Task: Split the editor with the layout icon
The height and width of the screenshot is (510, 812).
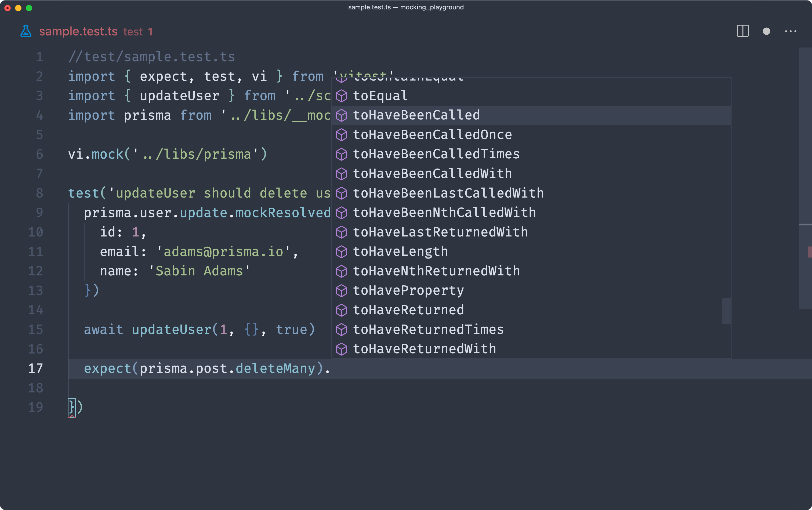Action: pos(742,31)
